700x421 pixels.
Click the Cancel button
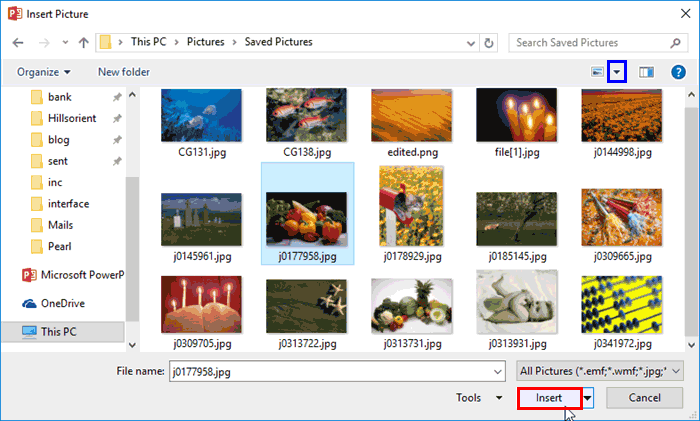pyautogui.click(x=644, y=398)
